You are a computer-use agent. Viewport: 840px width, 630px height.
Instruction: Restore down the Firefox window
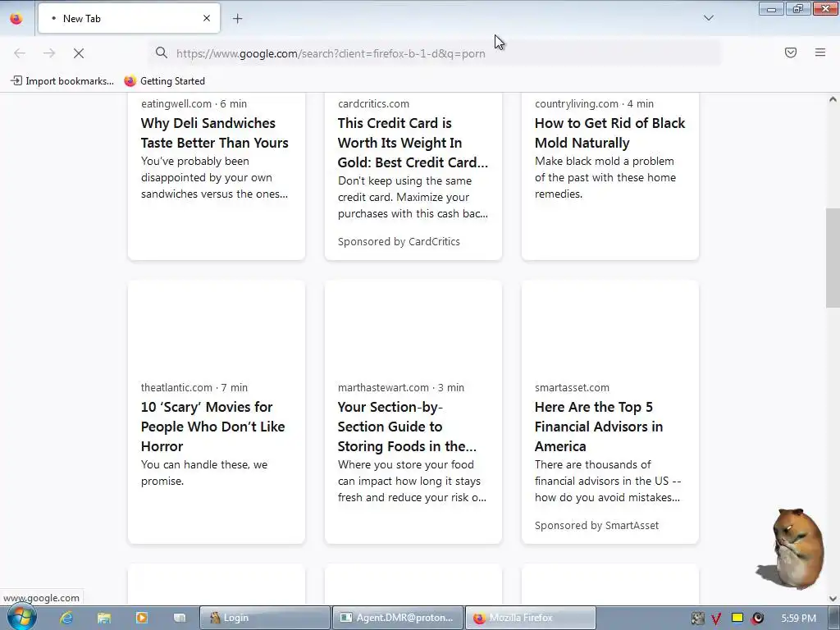(x=798, y=9)
